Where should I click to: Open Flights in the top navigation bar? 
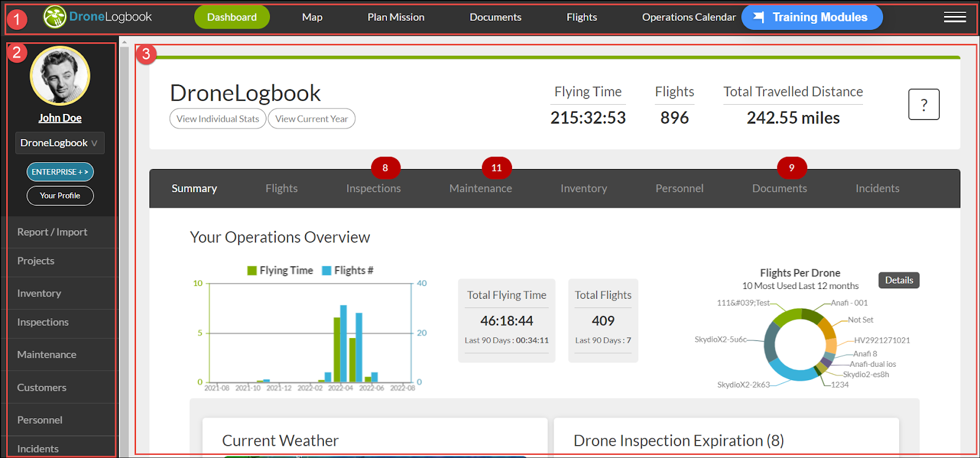[582, 17]
